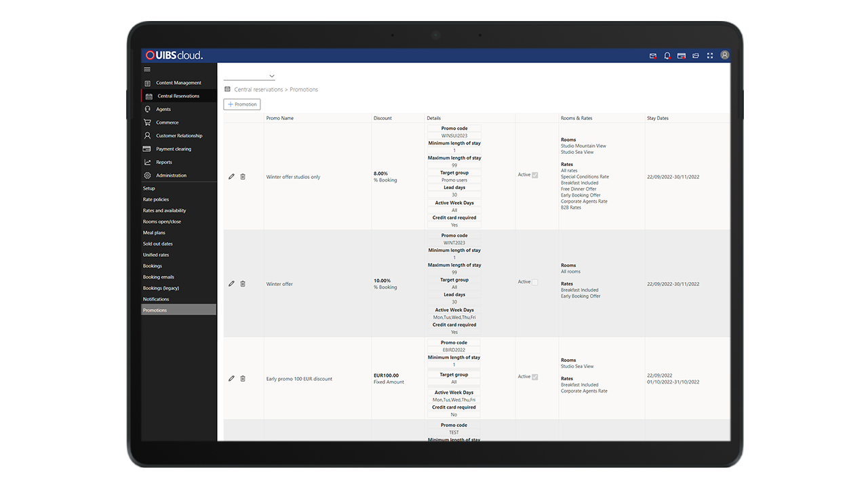
Task: Open the user profile avatar
Action: 724,56
